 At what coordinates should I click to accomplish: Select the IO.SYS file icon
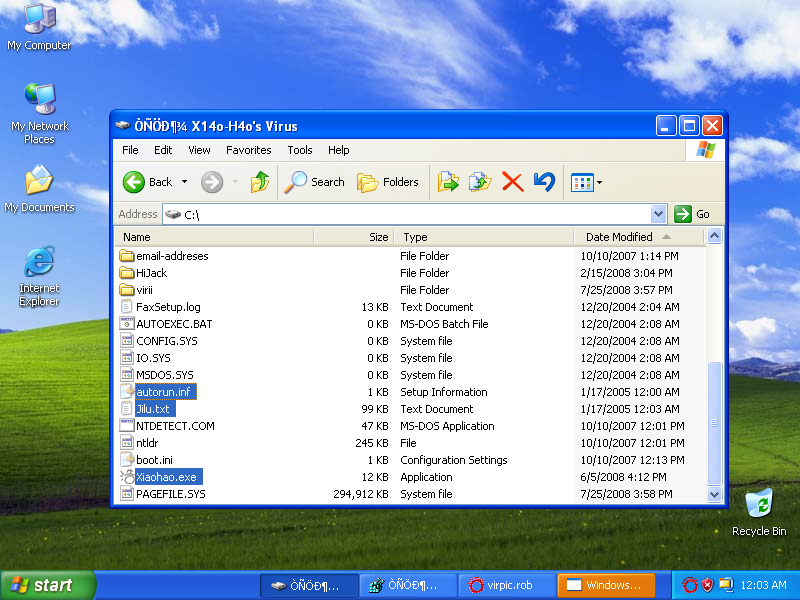127,358
